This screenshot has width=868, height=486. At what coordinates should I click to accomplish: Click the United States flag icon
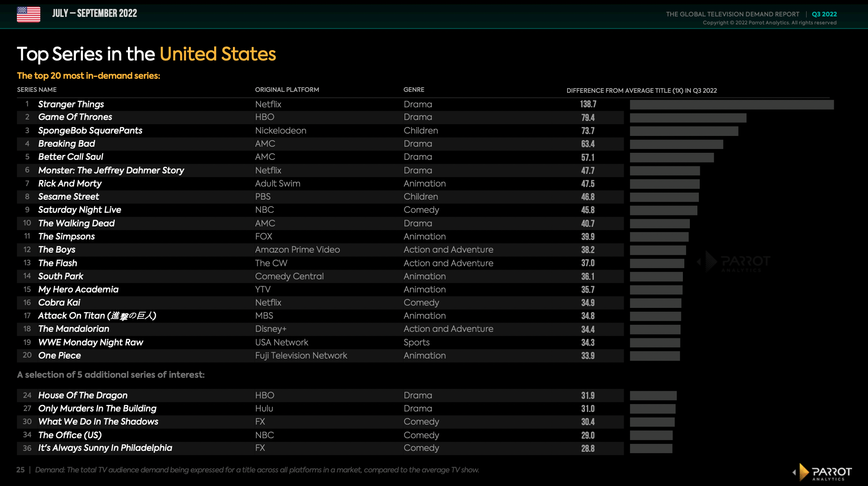29,14
